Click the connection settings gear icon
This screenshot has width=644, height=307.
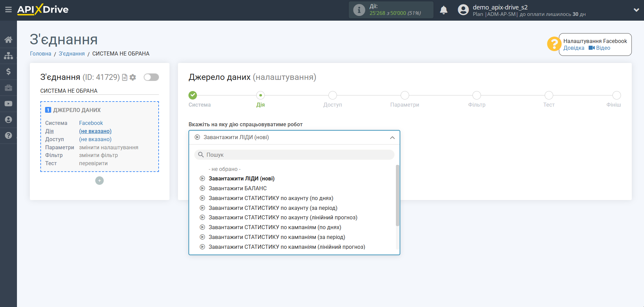click(133, 78)
